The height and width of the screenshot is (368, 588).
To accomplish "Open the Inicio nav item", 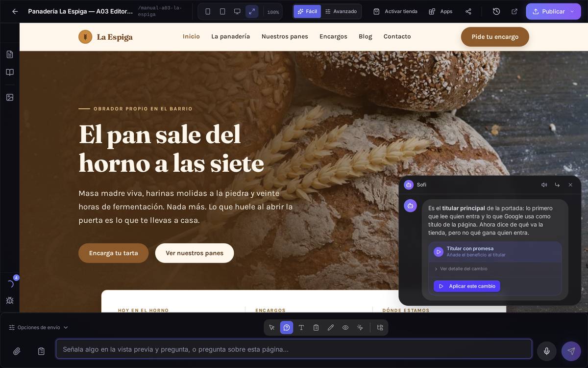I will [x=191, y=36].
